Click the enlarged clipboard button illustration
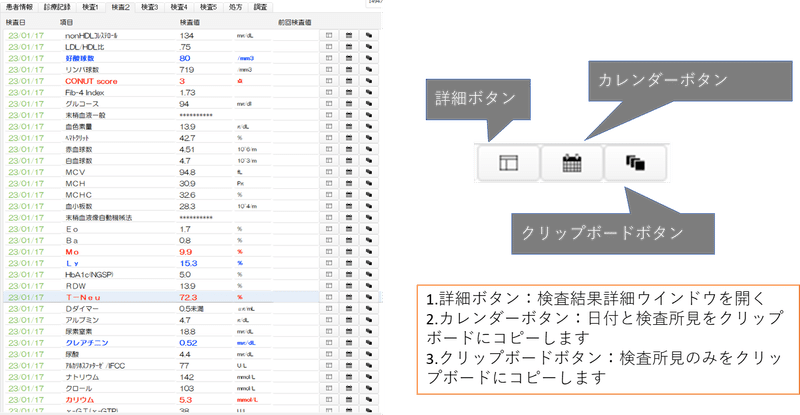Screen dimensions: 800x415 [635, 163]
